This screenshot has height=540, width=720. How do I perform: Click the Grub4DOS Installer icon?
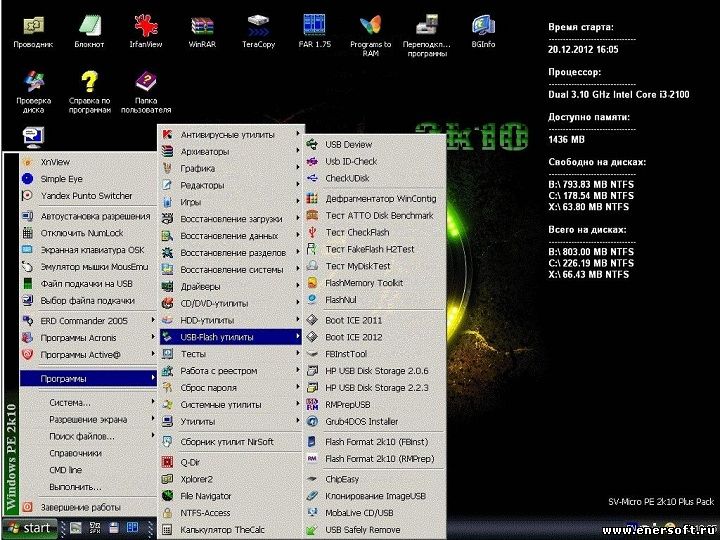[x=312, y=422]
